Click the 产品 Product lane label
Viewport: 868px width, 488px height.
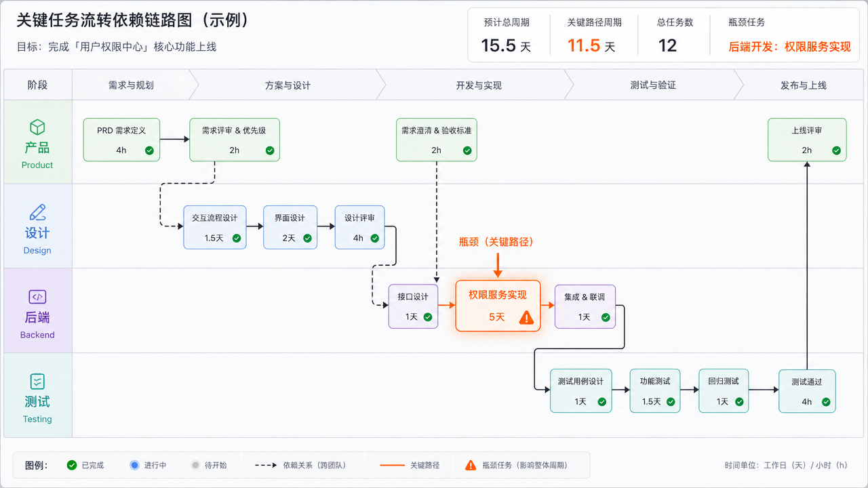pyautogui.click(x=37, y=155)
